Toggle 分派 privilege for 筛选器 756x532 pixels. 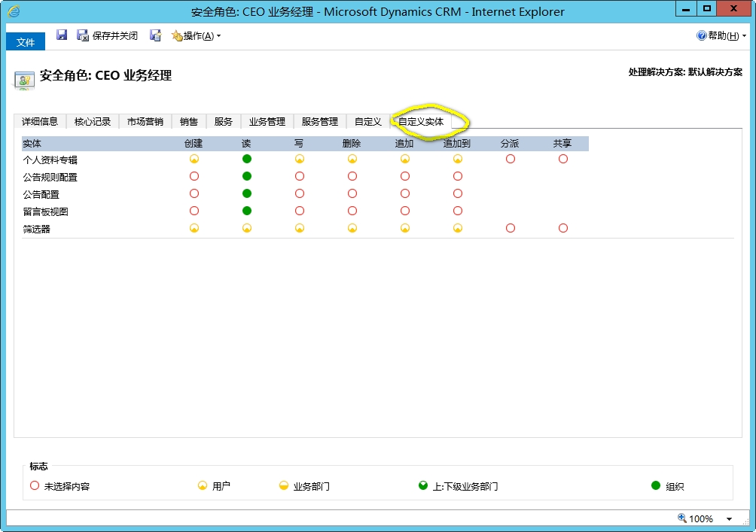coord(511,229)
